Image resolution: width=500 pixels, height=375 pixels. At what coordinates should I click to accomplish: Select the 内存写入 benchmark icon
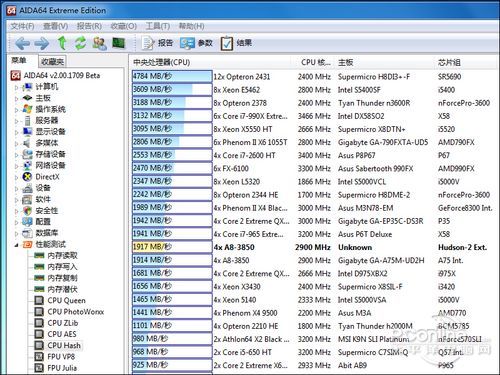39,267
